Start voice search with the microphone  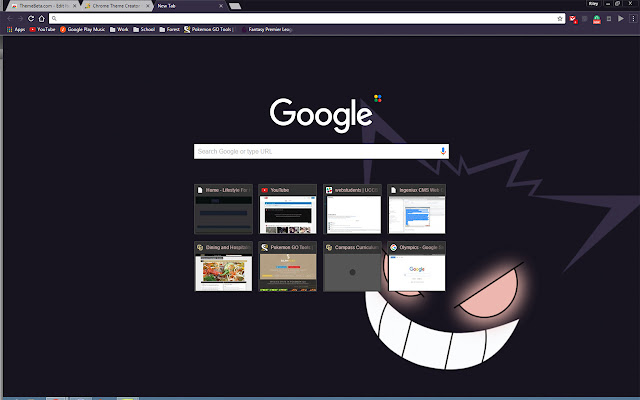443,151
